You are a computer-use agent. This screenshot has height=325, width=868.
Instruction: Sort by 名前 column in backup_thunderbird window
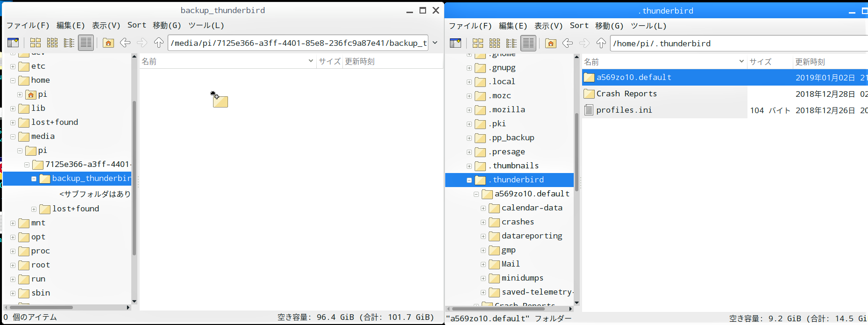coord(228,61)
